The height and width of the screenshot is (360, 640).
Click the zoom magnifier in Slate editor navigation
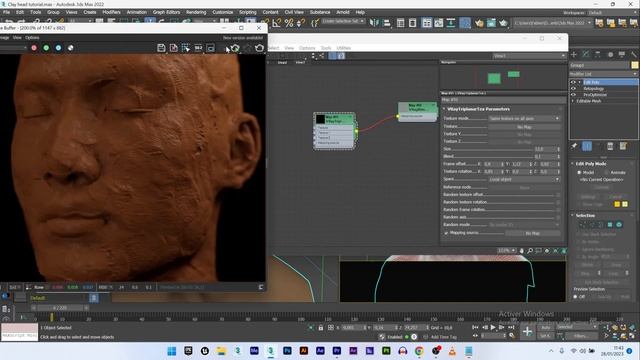click(530, 251)
